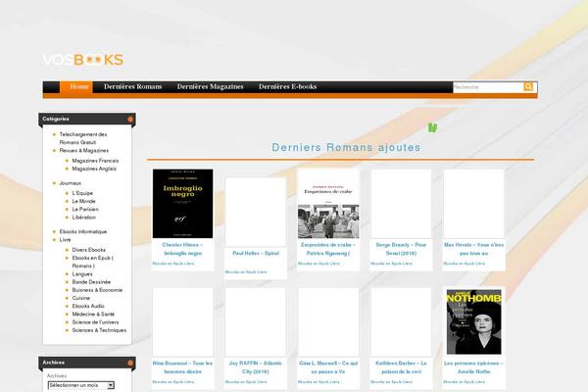Open Dernières Magazines menu

[x=210, y=86]
